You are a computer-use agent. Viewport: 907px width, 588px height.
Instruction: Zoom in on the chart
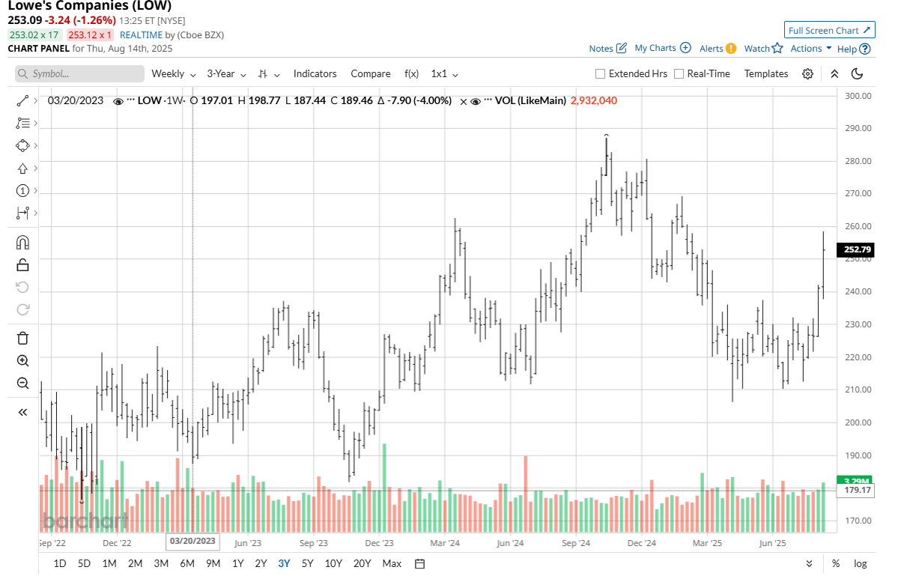(22, 360)
